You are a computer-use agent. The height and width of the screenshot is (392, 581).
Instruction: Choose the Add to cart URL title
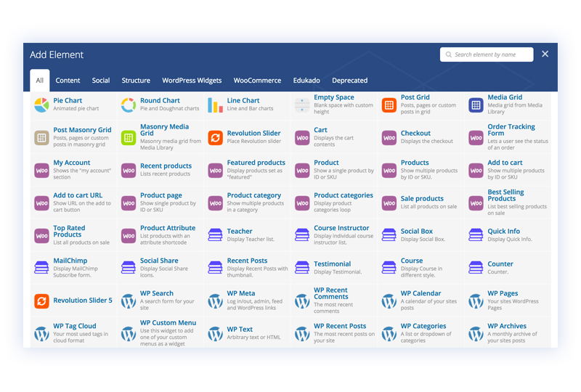pyautogui.click(x=78, y=195)
